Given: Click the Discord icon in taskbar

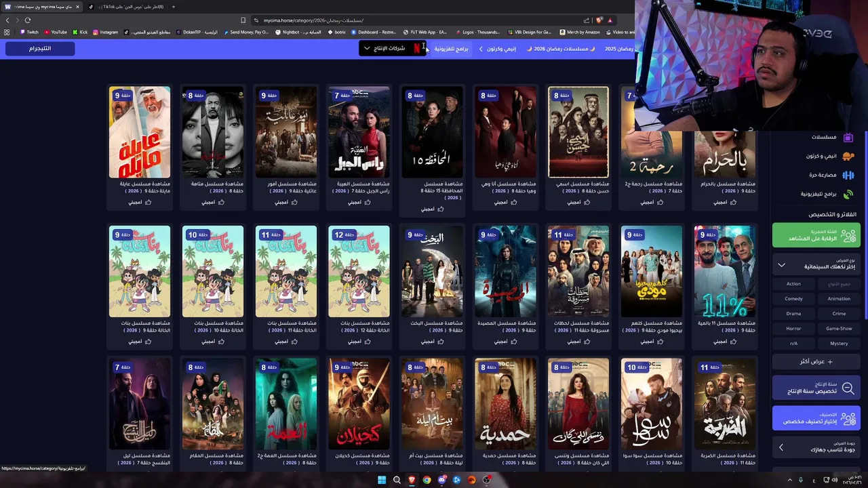Looking at the screenshot, I should pyautogui.click(x=441, y=480).
